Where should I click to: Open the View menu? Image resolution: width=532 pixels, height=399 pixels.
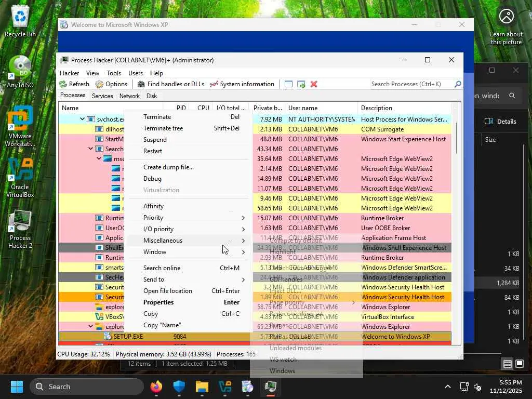pos(92,73)
